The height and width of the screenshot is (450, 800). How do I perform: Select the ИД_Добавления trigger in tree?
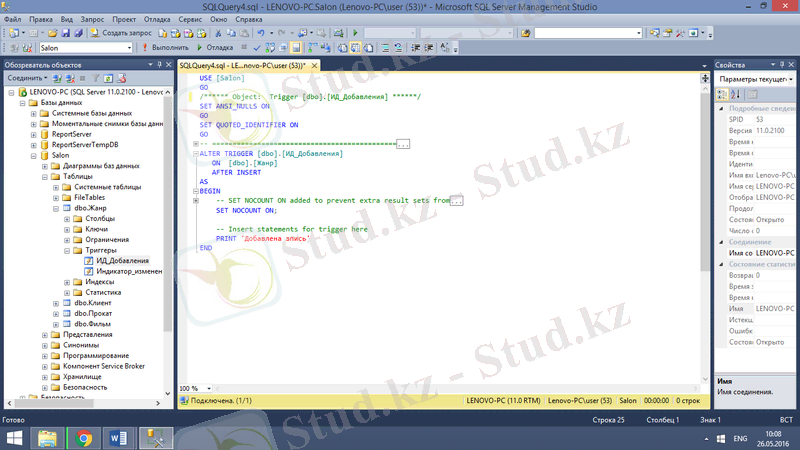click(x=122, y=261)
